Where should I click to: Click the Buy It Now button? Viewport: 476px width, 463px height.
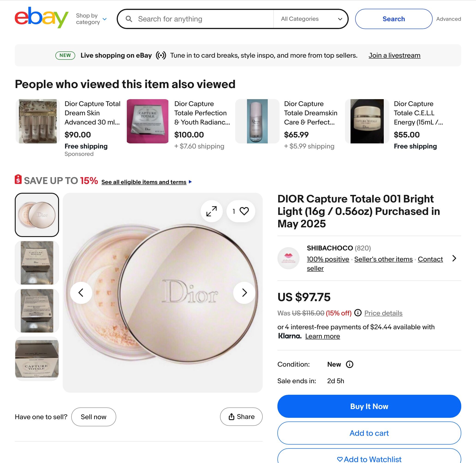(x=369, y=406)
